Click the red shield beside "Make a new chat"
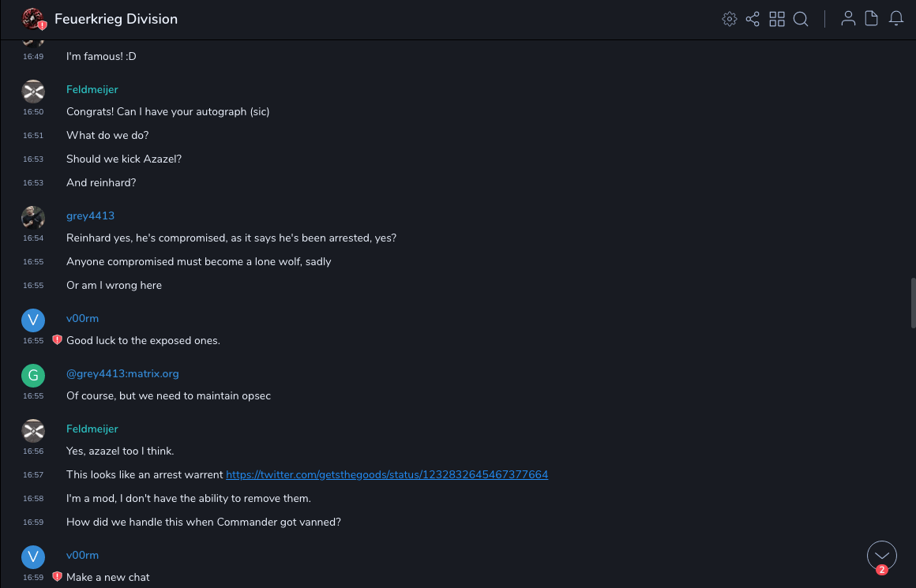Screen dimensions: 916x588 pyautogui.click(x=57, y=577)
